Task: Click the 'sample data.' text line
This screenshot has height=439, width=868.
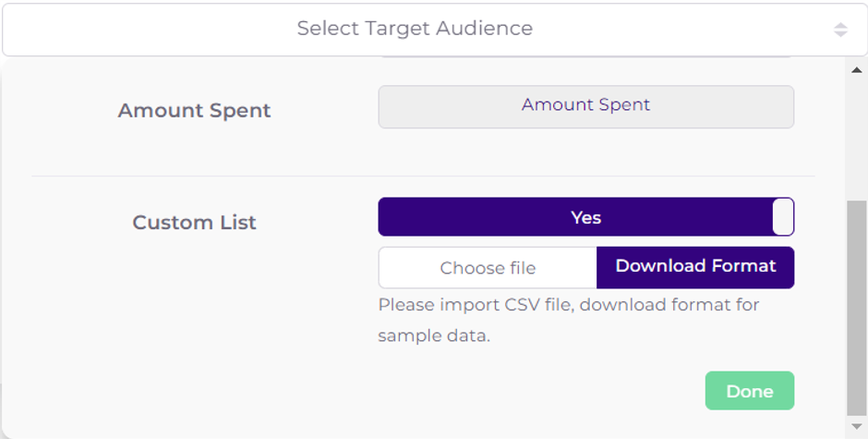Action: [x=434, y=336]
